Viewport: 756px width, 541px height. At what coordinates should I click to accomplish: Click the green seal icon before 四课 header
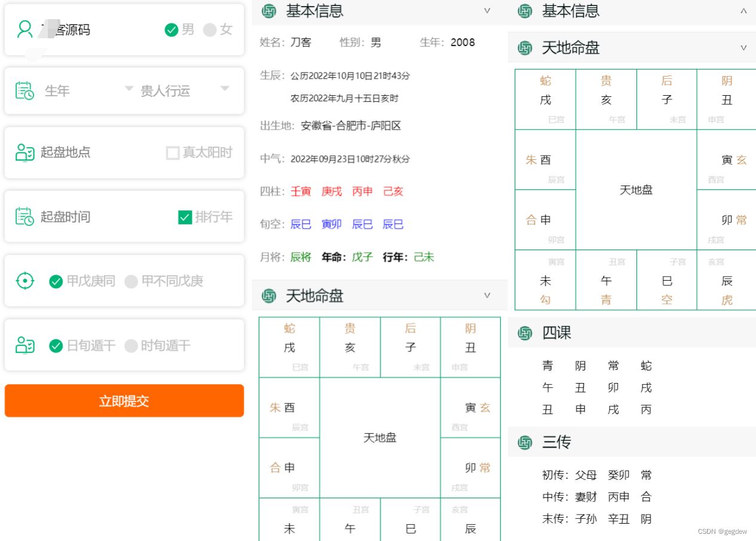point(525,333)
